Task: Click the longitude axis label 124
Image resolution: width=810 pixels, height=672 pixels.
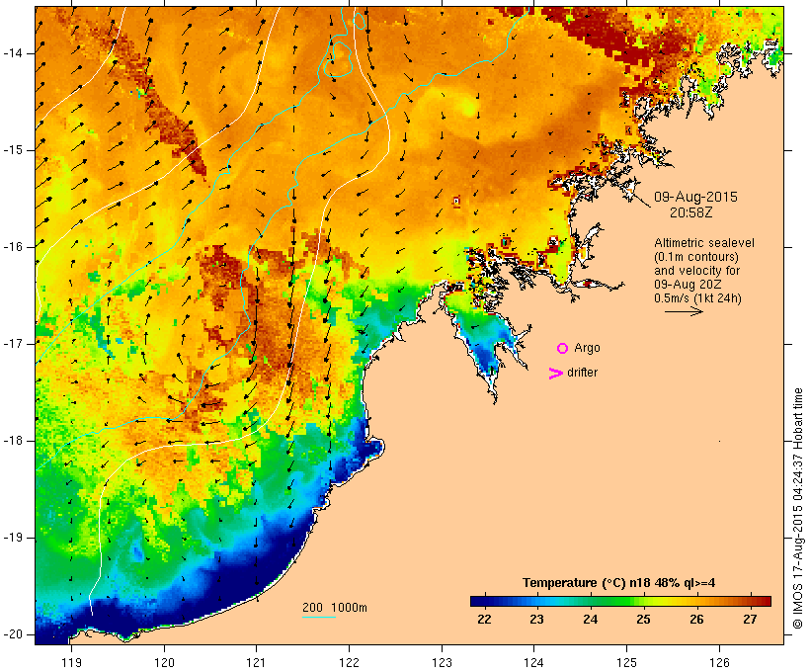Action: pyautogui.click(x=534, y=662)
